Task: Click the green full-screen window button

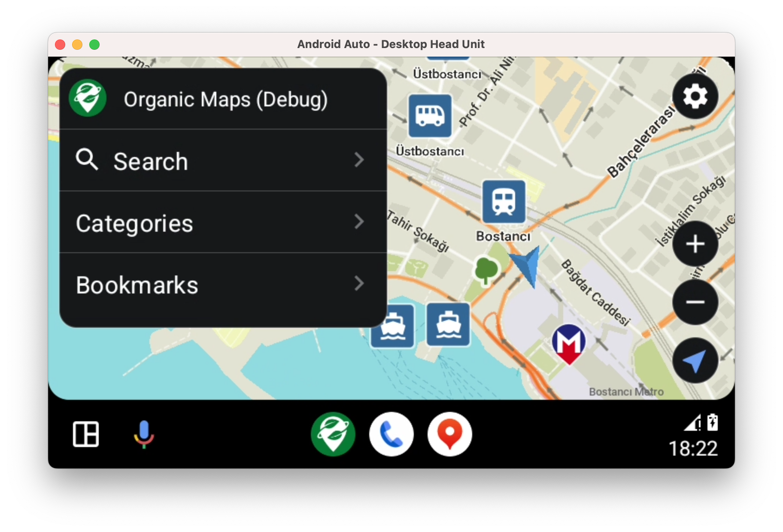Action: [94, 45]
